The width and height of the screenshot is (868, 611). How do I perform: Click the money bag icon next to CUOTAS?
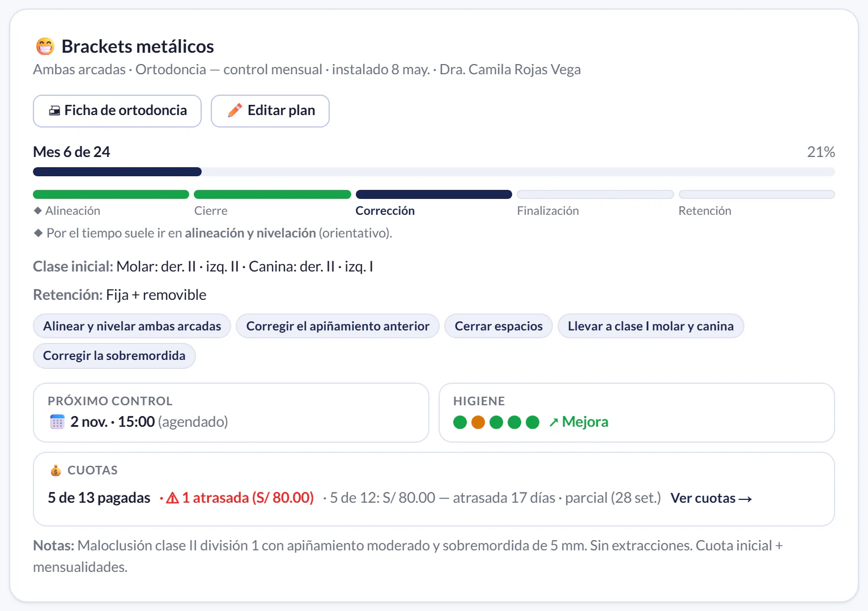point(56,470)
